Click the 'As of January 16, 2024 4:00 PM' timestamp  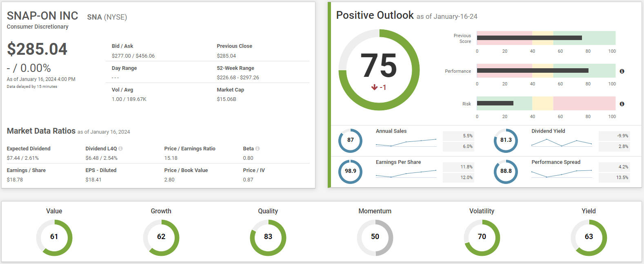click(41, 79)
